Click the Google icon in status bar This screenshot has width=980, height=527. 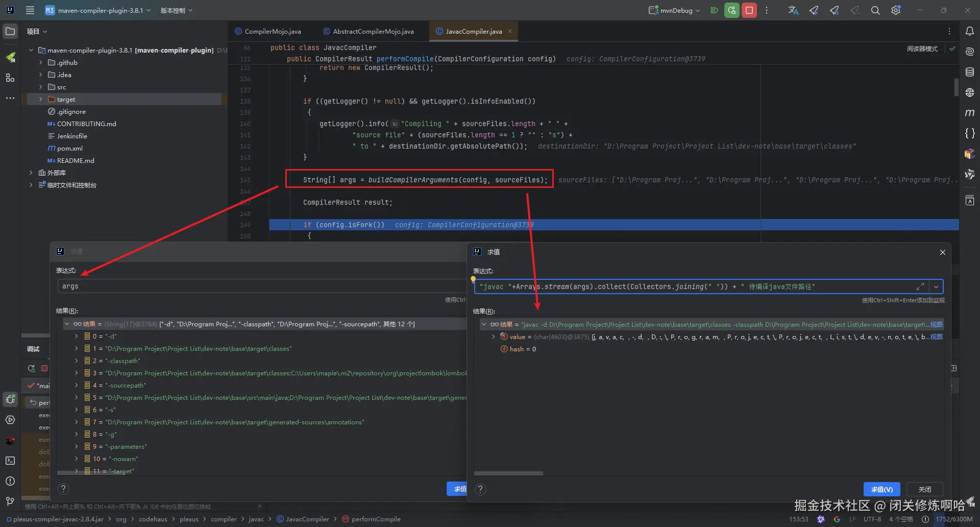(837, 519)
